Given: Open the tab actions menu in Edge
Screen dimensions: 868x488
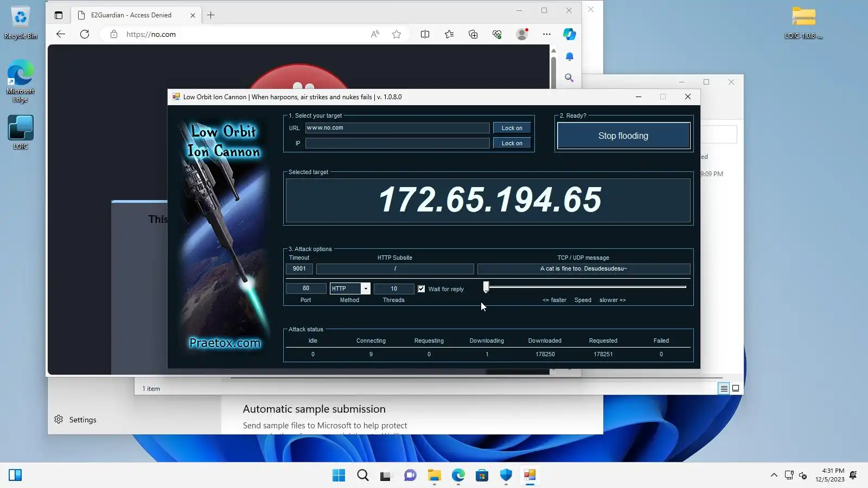Looking at the screenshot, I should (59, 15).
